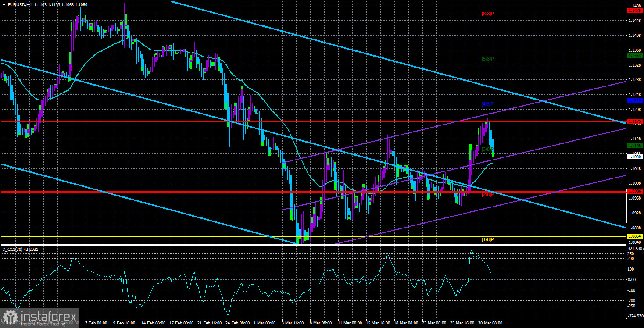
Task: Select the [6/8]P Murray level label
Action: (x=487, y=14)
